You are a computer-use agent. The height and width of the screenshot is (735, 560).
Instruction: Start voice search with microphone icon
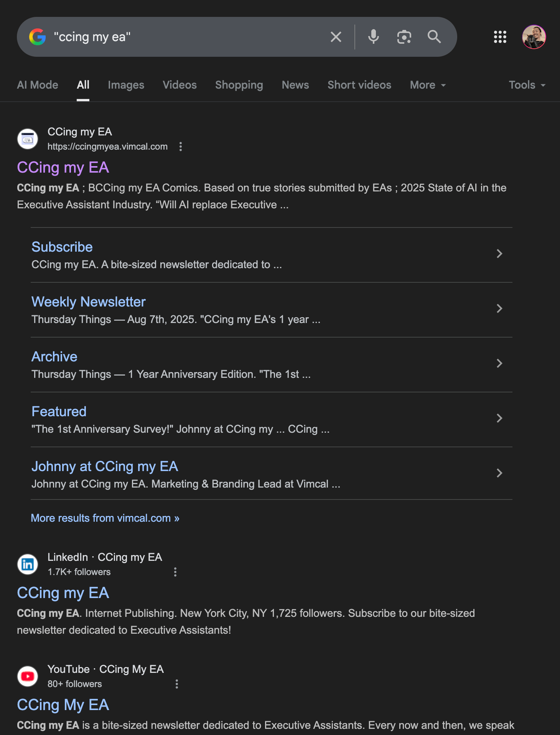pyautogui.click(x=373, y=37)
